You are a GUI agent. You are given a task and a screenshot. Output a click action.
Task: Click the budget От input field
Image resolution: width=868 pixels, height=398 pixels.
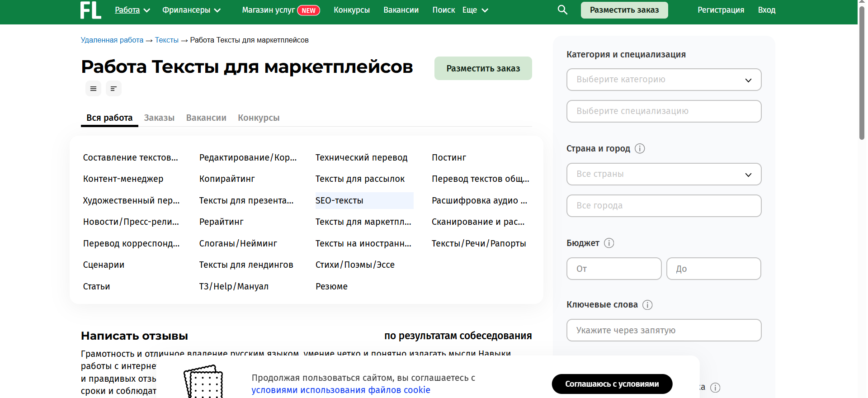pyautogui.click(x=613, y=269)
